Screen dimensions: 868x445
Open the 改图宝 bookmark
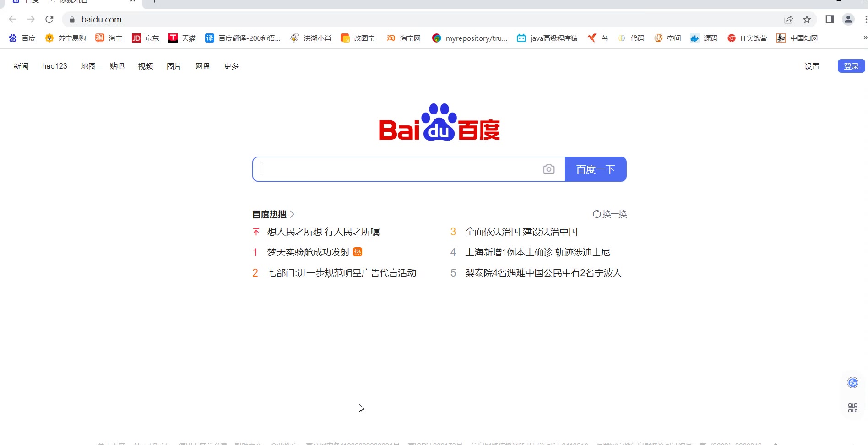click(358, 38)
